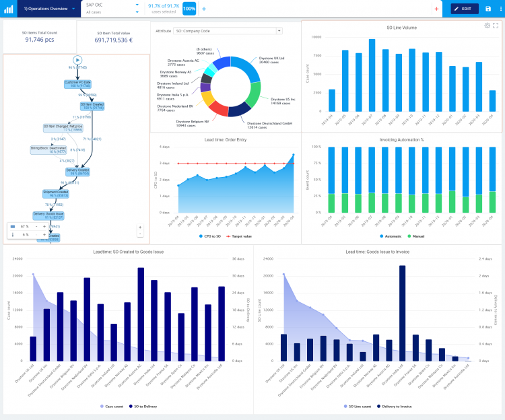Click the 91.7K of 91.7K cases selected text
Viewport: 505px width, 420px height.
coord(164,8)
